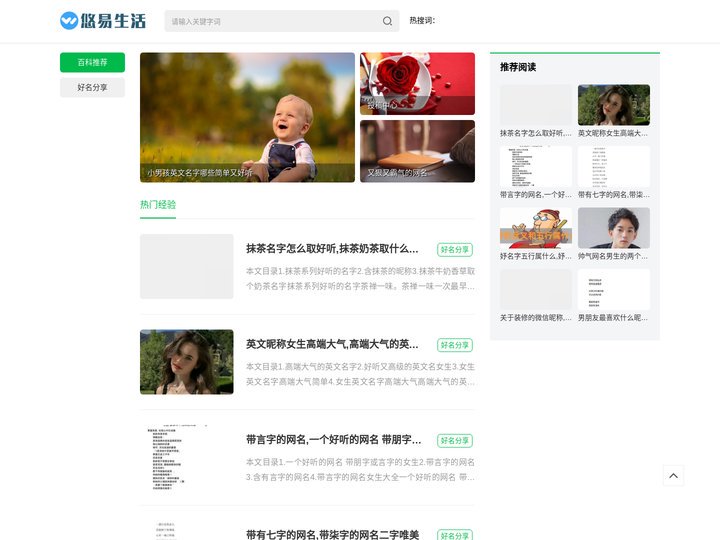
Task: Click the 推荐阅读 sidebar heading
Action: tap(518, 67)
